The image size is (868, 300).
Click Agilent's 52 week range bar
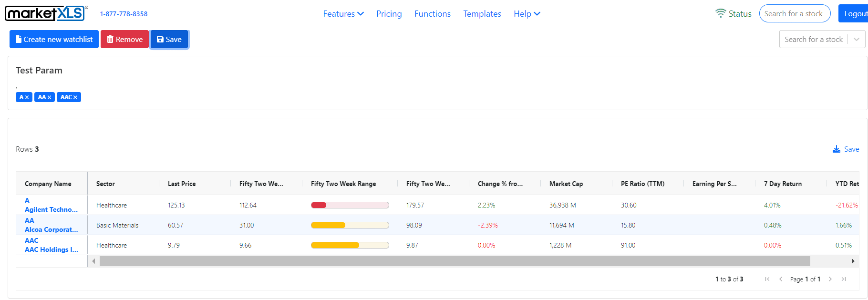(x=350, y=205)
